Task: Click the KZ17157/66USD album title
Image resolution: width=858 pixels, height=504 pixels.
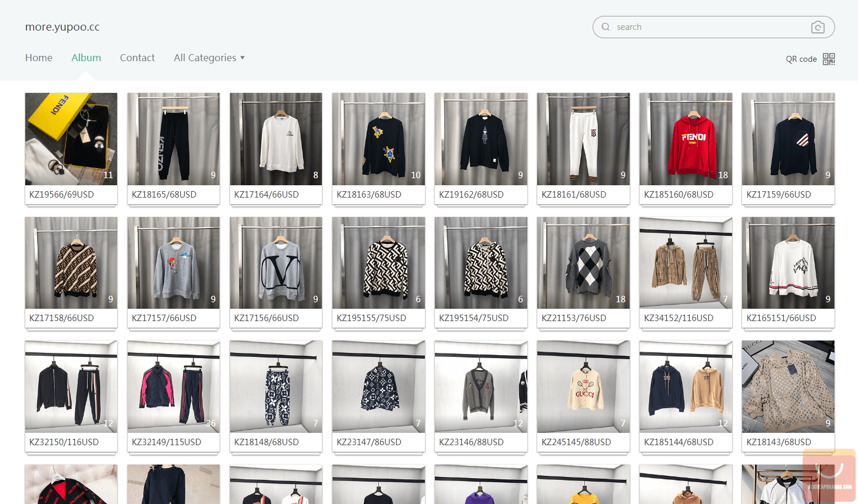Action: (164, 318)
